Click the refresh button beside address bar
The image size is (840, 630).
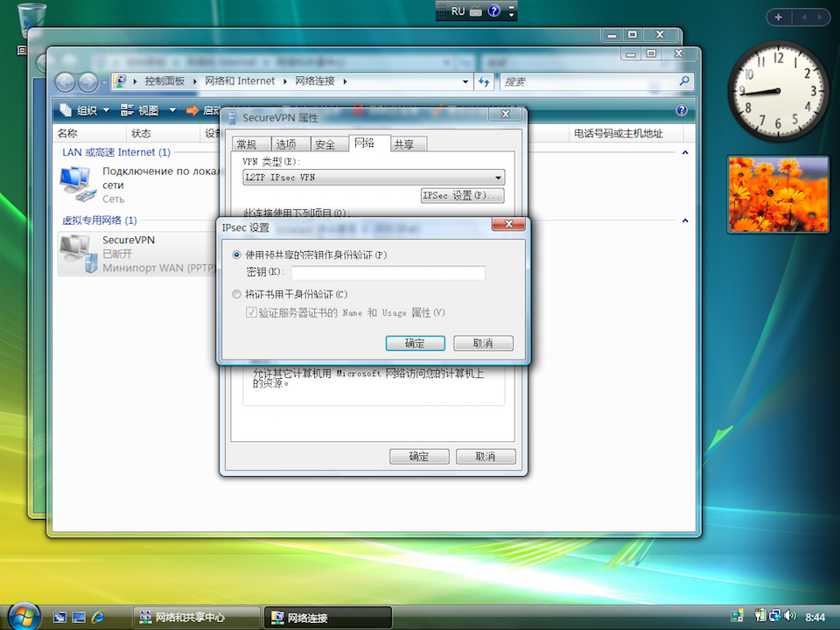pyautogui.click(x=484, y=81)
